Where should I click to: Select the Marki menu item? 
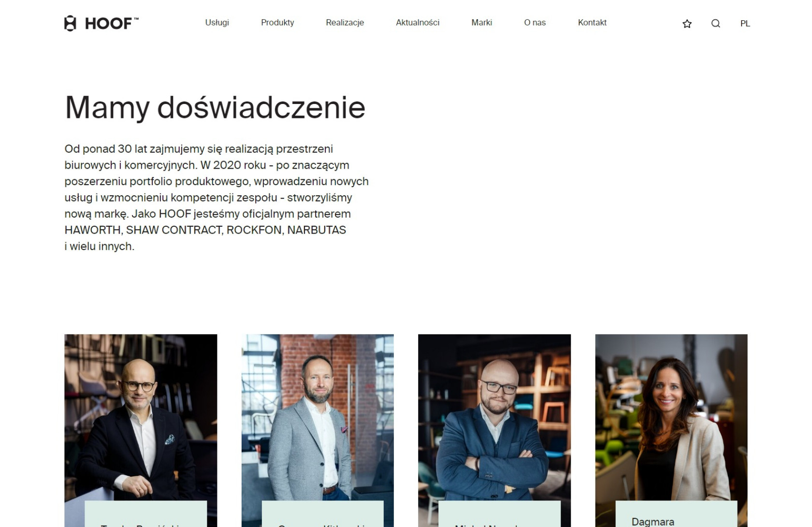click(482, 23)
